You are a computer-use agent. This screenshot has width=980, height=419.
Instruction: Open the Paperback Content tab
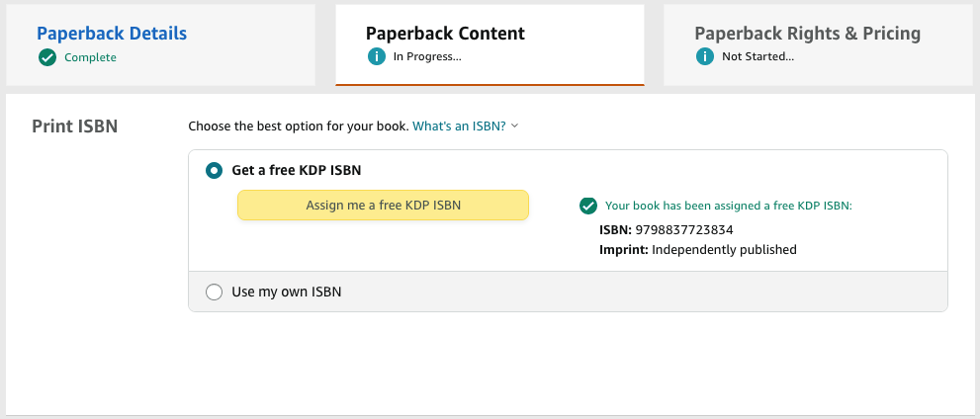[x=490, y=44]
